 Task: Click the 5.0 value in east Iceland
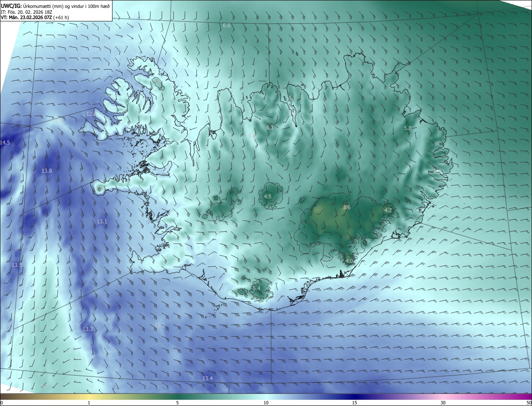point(408,128)
